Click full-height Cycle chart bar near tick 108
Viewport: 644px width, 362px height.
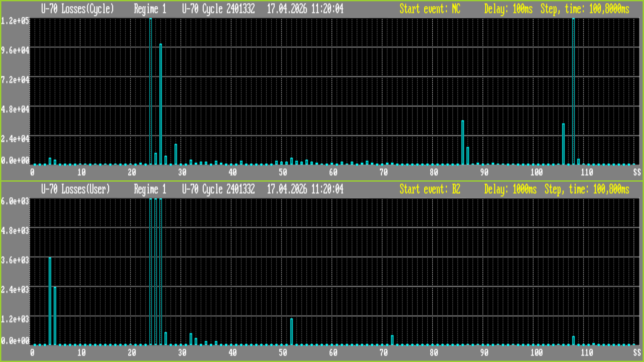pos(574,90)
